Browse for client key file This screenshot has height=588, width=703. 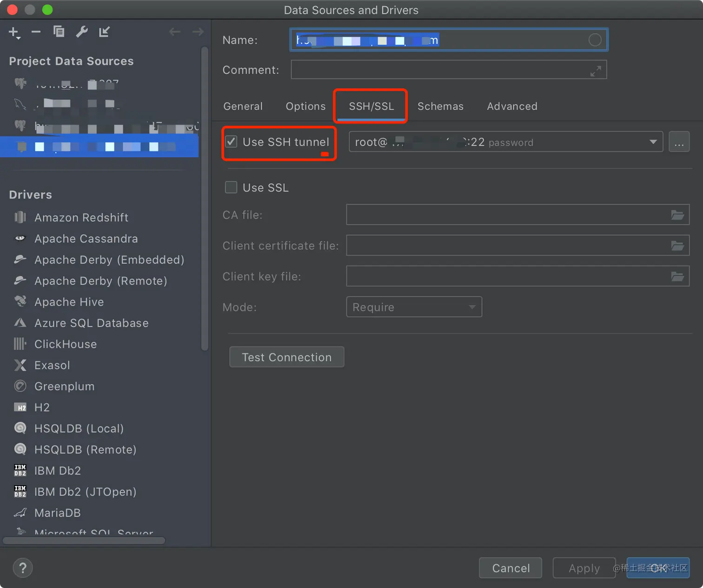[x=677, y=276]
